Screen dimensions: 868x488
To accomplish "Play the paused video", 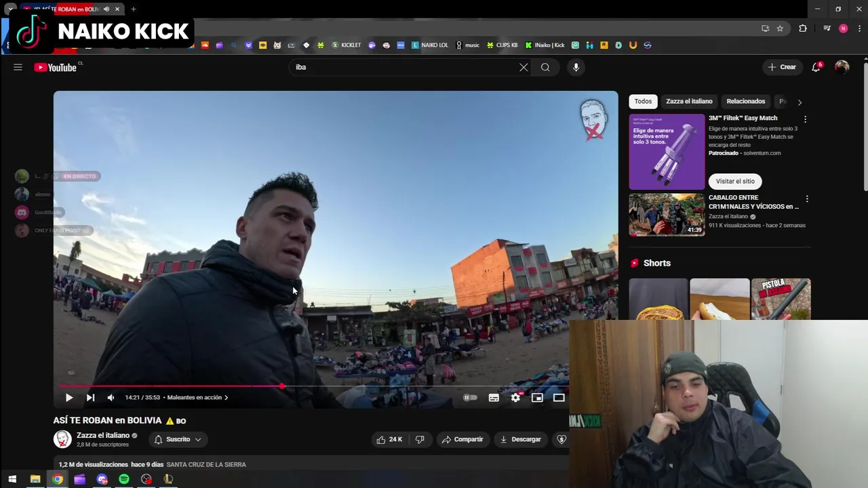I will (69, 398).
